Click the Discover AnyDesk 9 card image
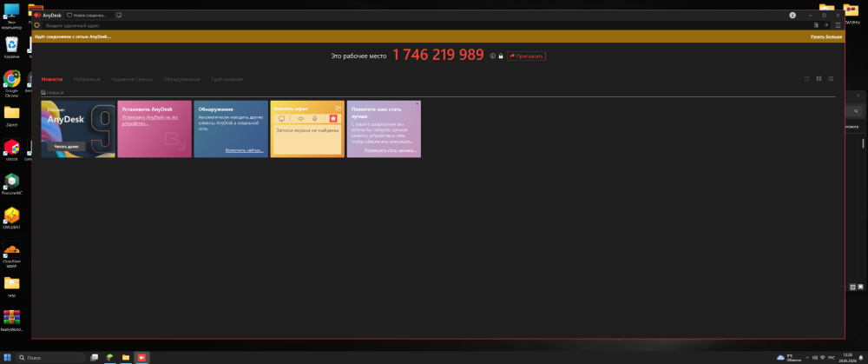The height and width of the screenshot is (364, 868). tap(78, 129)
